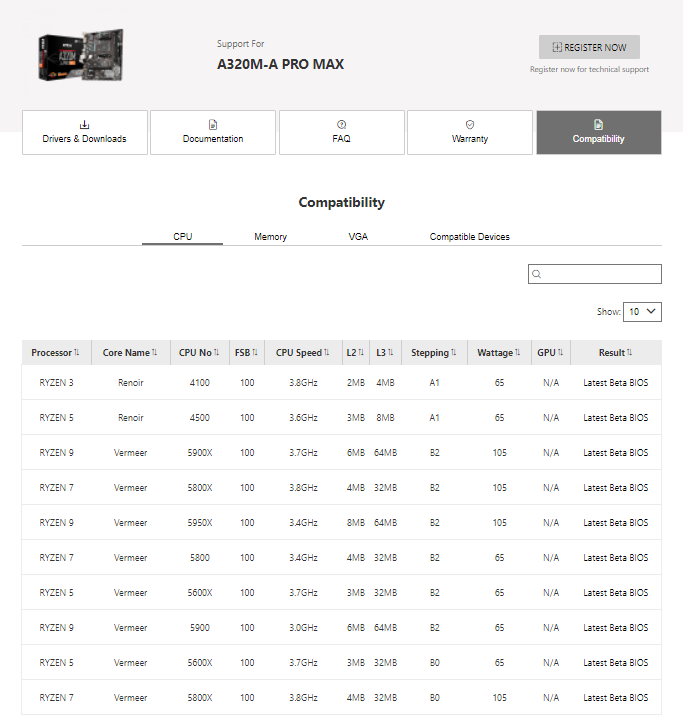Click the Wattage column sort icon
The width and height of the screenshot is (683, 723).
tap(517, 352)
